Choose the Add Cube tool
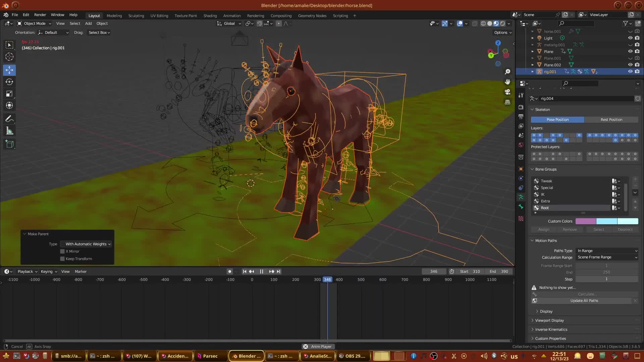 (9, 144)
